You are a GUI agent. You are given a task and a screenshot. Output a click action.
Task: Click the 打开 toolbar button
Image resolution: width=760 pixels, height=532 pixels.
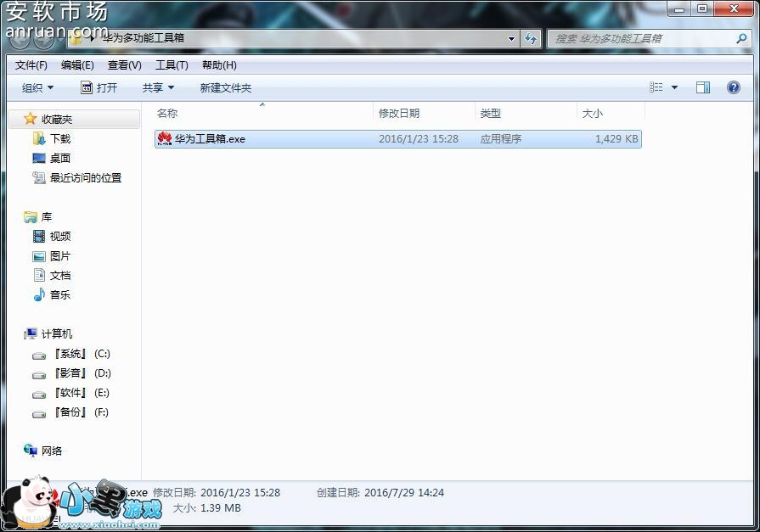pos(99,87)
